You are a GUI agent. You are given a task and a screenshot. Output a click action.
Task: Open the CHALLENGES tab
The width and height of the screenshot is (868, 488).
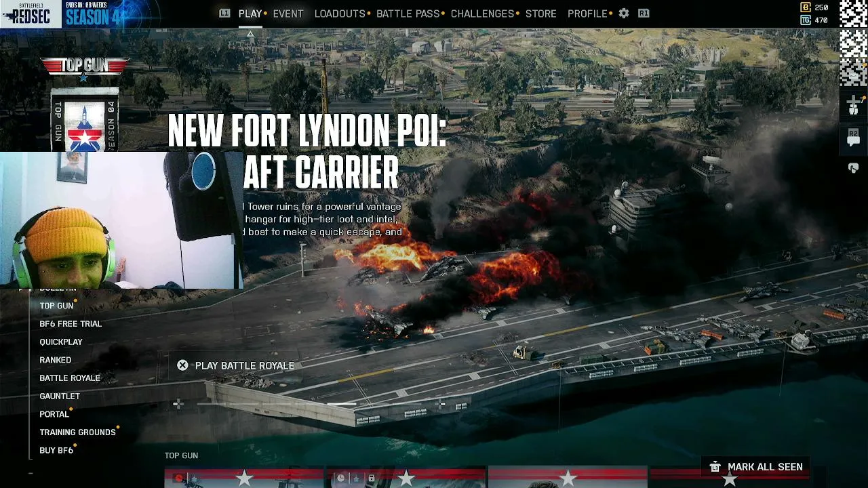(482, 14)
